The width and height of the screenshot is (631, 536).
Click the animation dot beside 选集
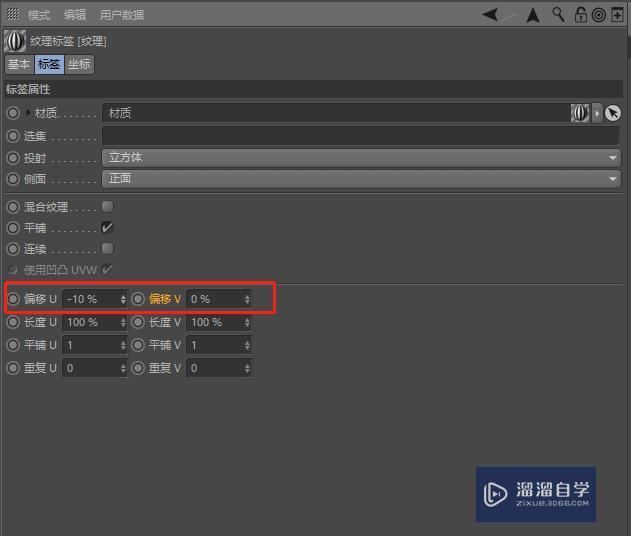(x=13, y=136)
